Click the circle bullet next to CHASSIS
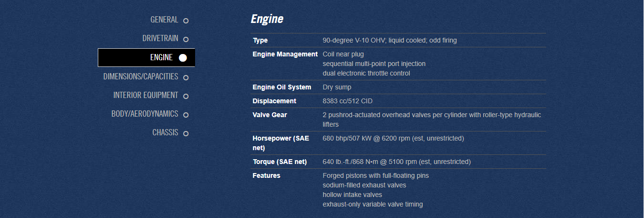 186,133
